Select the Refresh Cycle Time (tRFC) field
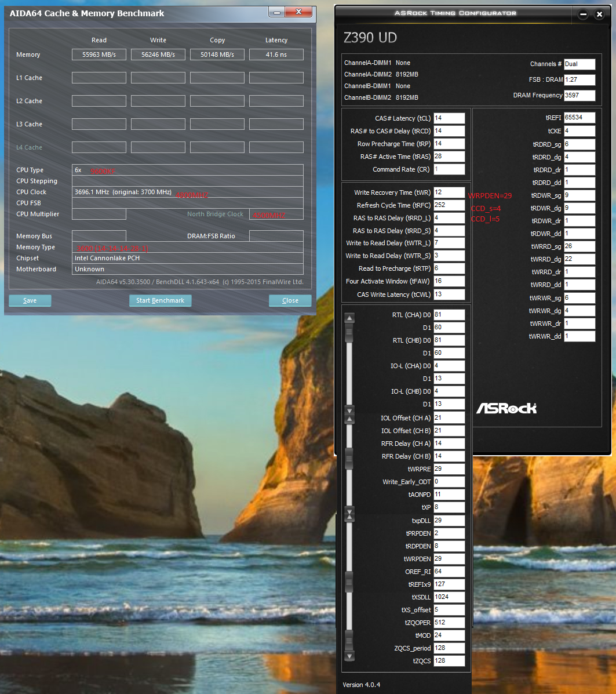 (x=449, y=205)
